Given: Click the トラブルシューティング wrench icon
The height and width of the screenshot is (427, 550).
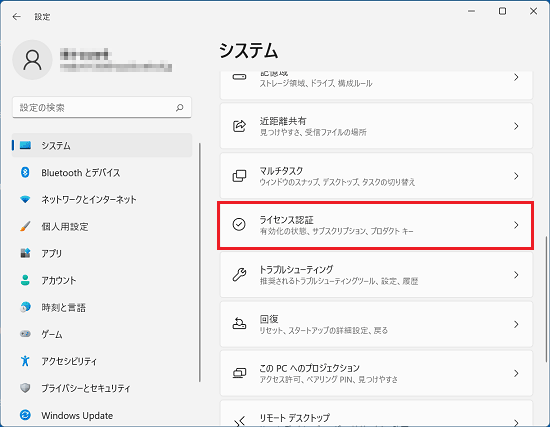Looking at the screenshot, I should pos(239,274).
